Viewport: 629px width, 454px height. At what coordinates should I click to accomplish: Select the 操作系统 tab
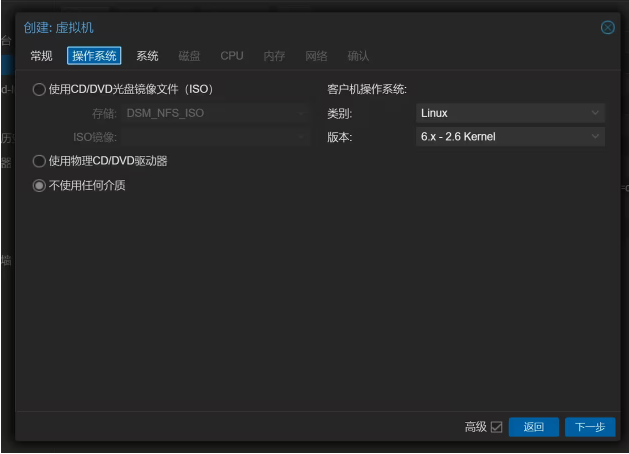point(94,56)
